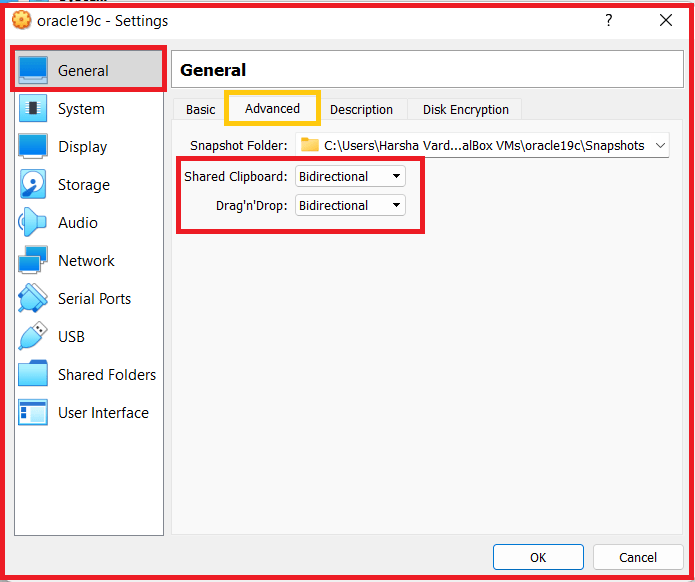Select the Network monitors icon
This screenshot has height=582, width=695.
33,260
